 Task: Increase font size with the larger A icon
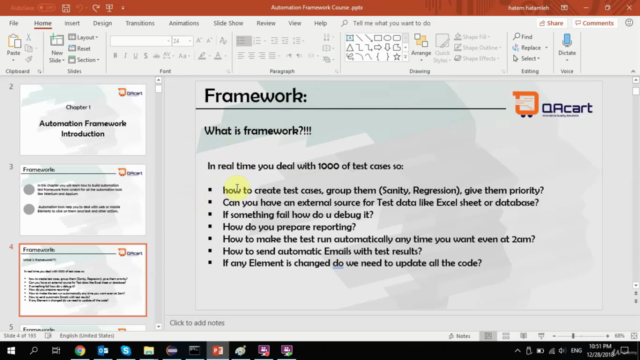[x=199, y=41]
